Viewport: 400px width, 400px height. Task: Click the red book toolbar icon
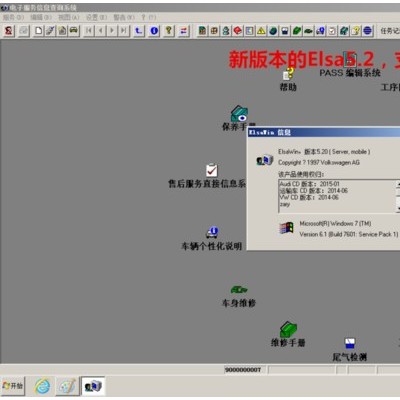(x=238, y=31)
